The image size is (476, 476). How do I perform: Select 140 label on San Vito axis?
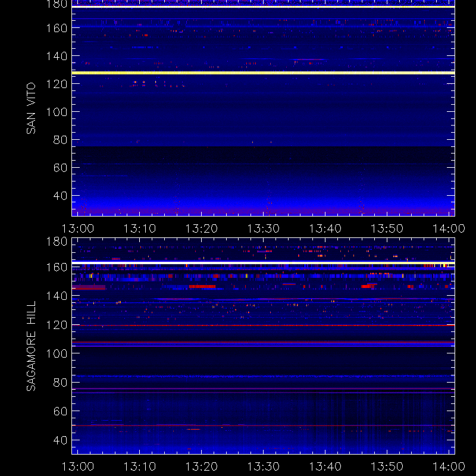coord(57,56)
